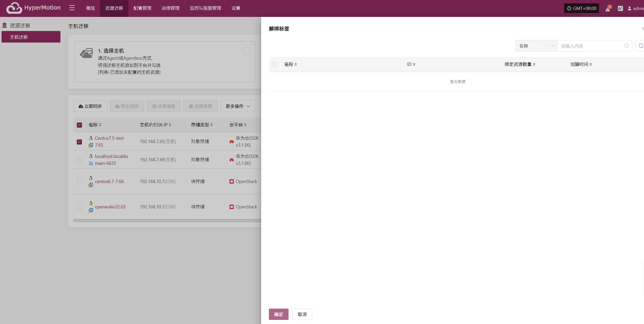This screenshot has width=644, height=324.
Task: Toggle select-all checkbox in host list
Action: tap(79, 125)
